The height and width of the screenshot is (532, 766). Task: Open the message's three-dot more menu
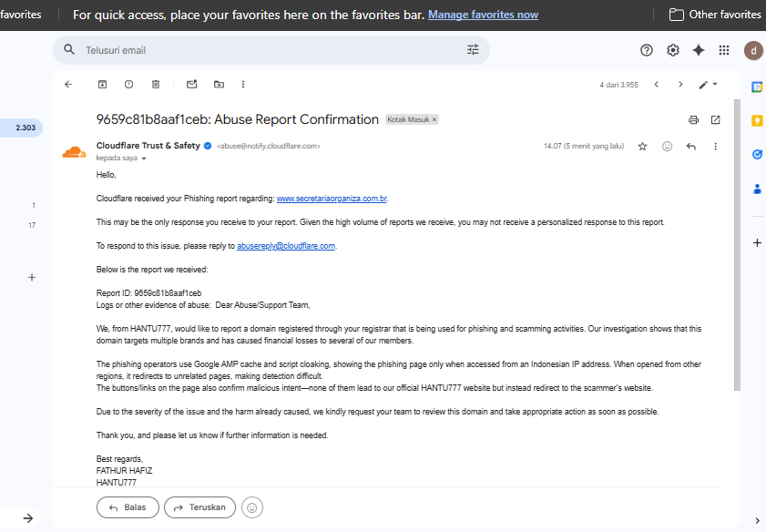(x=715, y=146)
